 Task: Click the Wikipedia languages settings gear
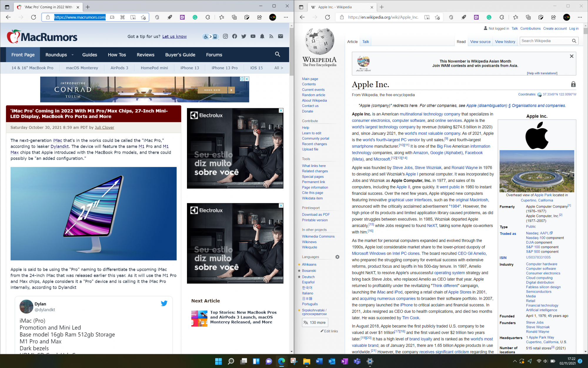pyautogui.click(x=337, y=257)
